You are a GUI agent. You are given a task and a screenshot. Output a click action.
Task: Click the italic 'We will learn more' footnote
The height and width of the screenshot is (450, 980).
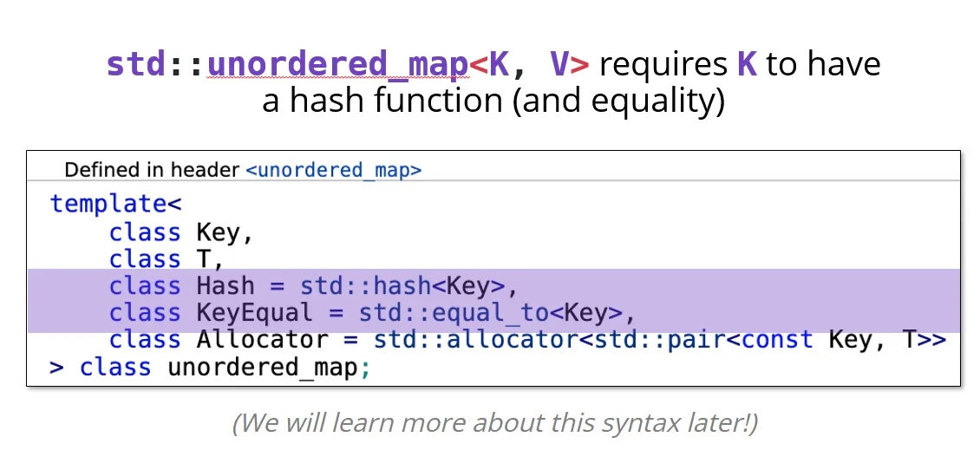495,423
